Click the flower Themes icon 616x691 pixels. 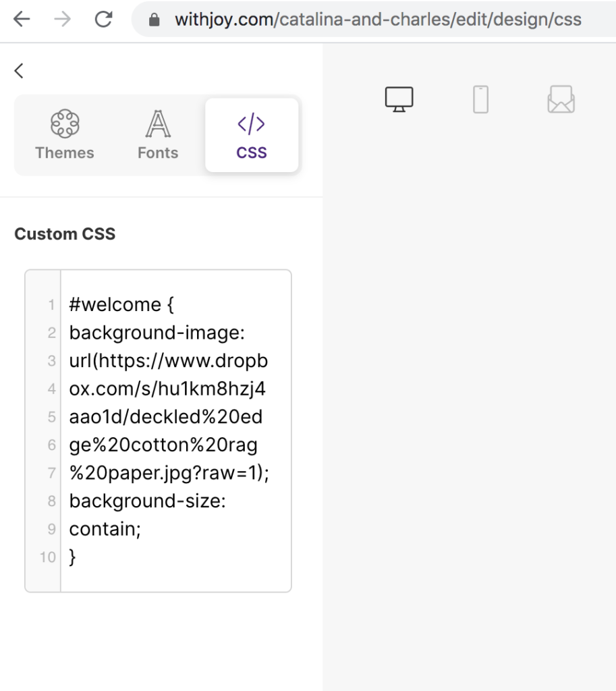[x=65, y=124]
